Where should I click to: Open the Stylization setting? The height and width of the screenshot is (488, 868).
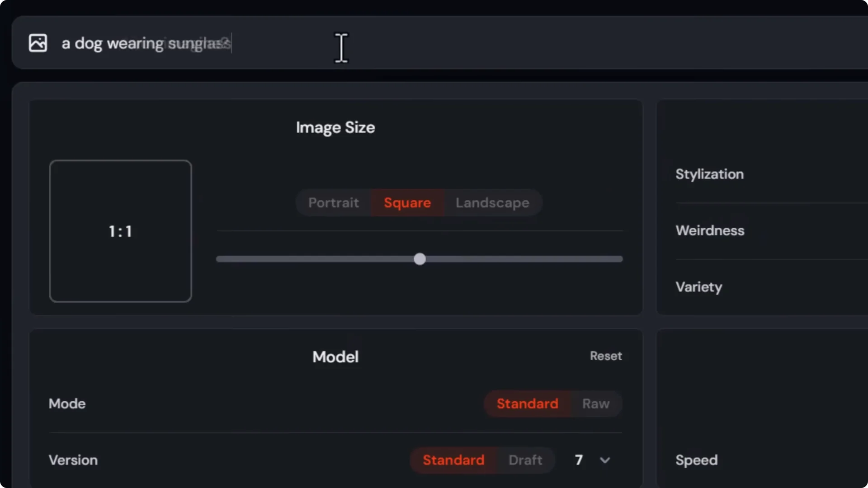[709, 174]
